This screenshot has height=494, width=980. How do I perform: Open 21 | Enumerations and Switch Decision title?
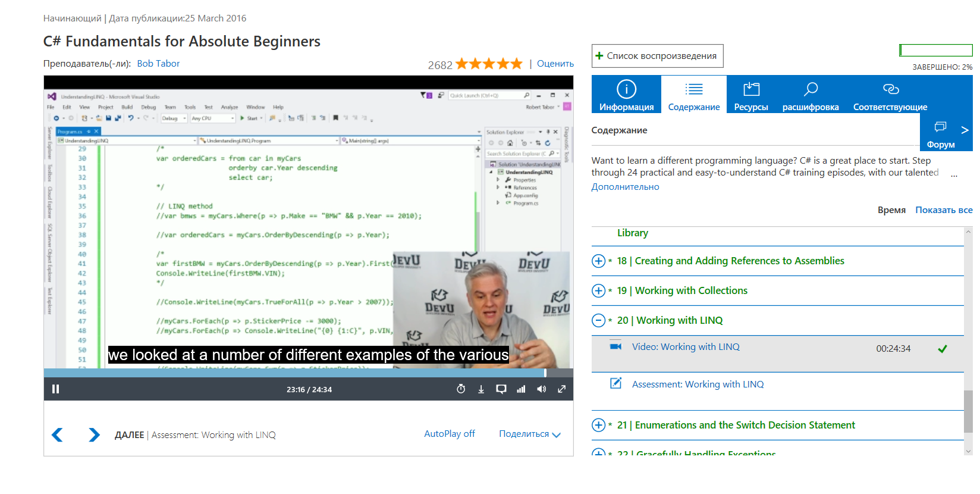736,425
